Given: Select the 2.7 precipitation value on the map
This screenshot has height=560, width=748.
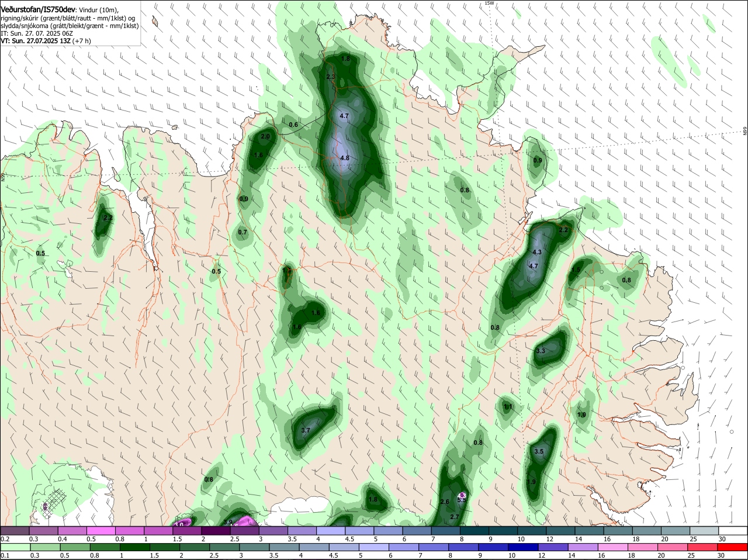Looking at the screenshot, I should coord(455,517).
